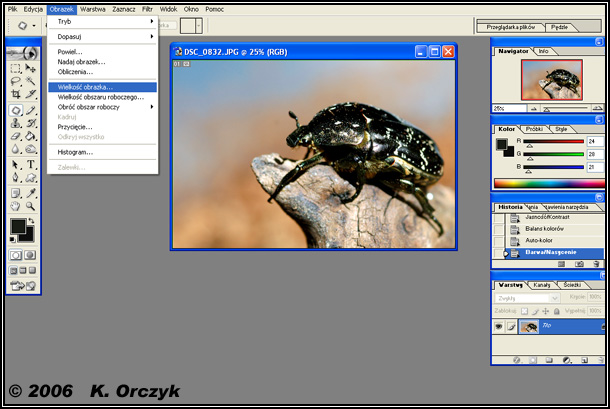This screenshot has height=409, width=610.
Task: Hide the Tło layer with eye icon
Action: tap(499, 326)
